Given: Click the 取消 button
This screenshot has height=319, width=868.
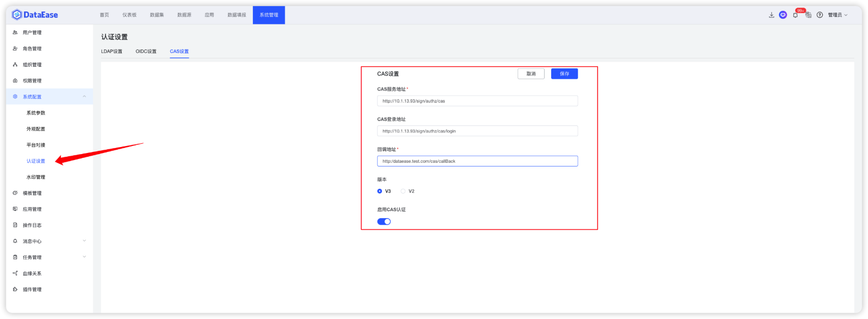Looking at the screenshot, I should click(531, 74).
